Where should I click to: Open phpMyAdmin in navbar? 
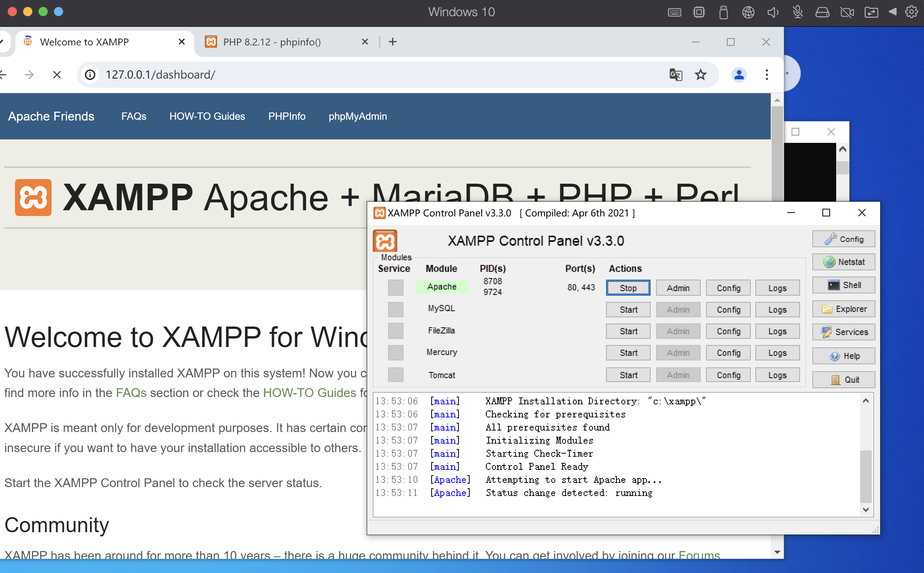coord(358,116)
